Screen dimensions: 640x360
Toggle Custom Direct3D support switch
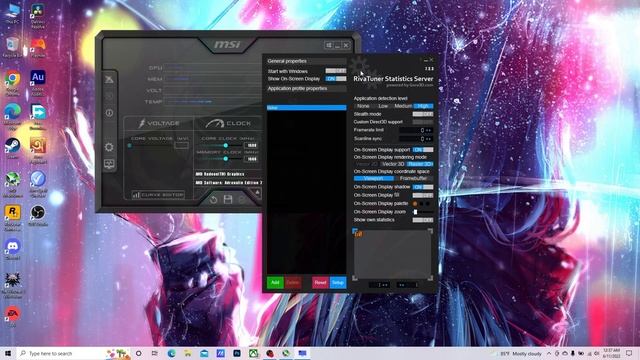pos(422,122)
